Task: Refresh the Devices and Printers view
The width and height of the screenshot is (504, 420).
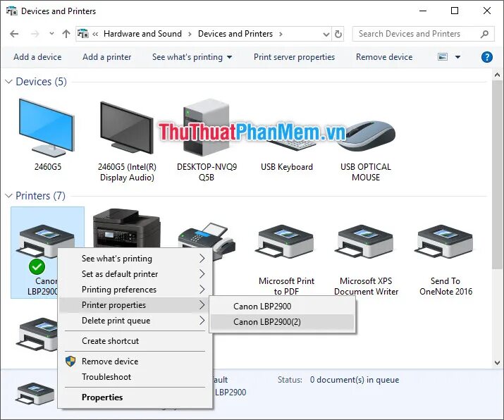Action: (x=338, y=34)
